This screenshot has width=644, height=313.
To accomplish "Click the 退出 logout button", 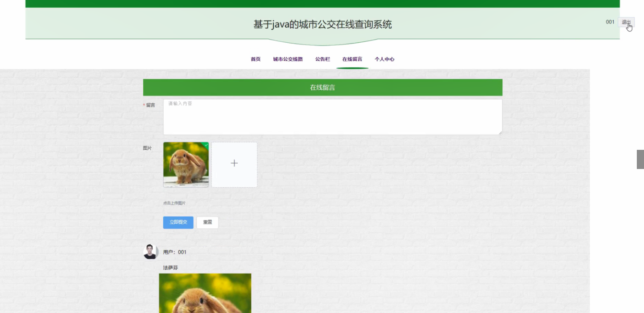I will (x=626, y=22).
